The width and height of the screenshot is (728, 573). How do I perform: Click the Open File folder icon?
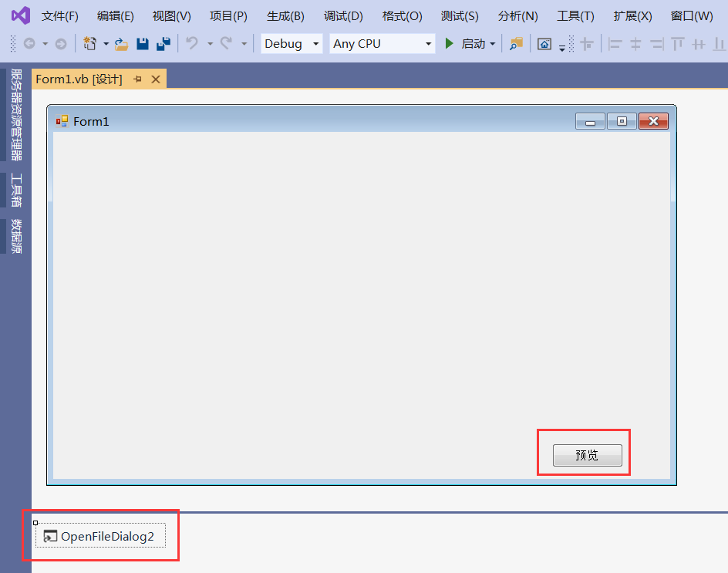pos(120,44)
